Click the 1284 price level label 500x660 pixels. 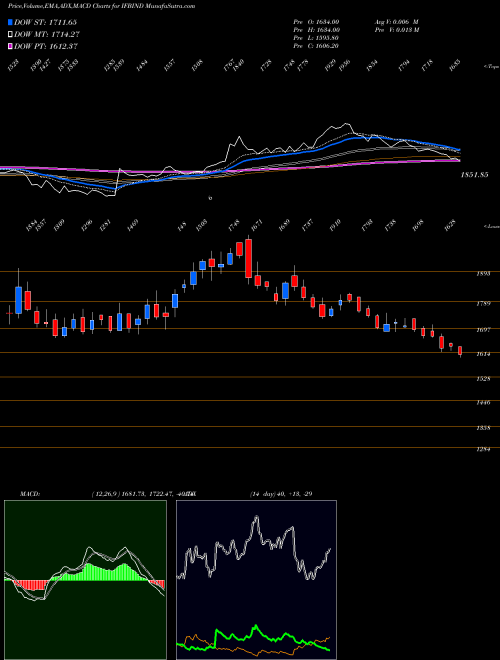coord(483,450)
